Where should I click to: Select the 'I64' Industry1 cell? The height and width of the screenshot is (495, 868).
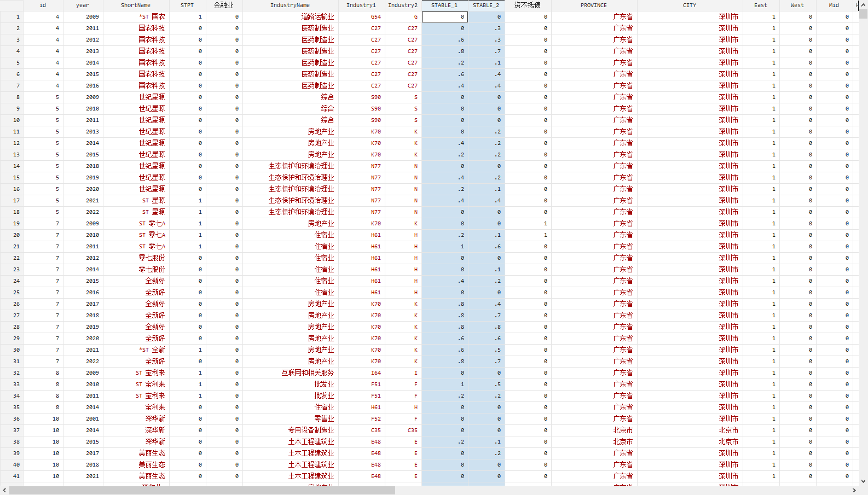[361, 373]
